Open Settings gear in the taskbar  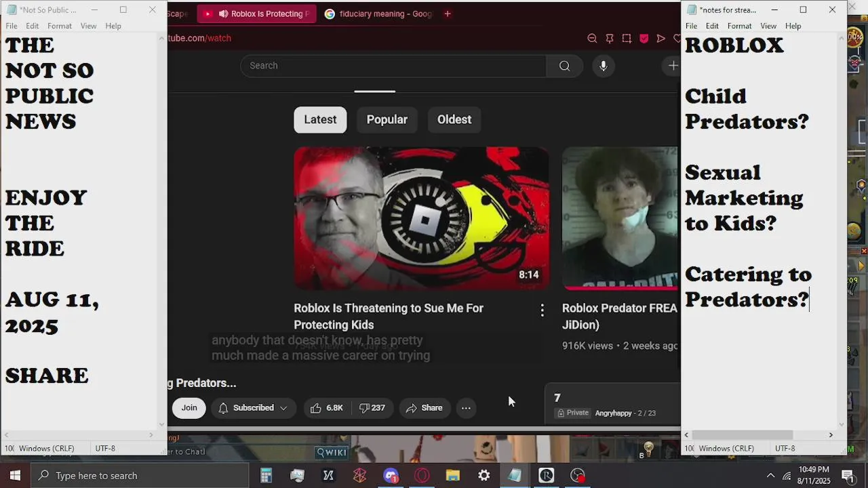[484, 476]
